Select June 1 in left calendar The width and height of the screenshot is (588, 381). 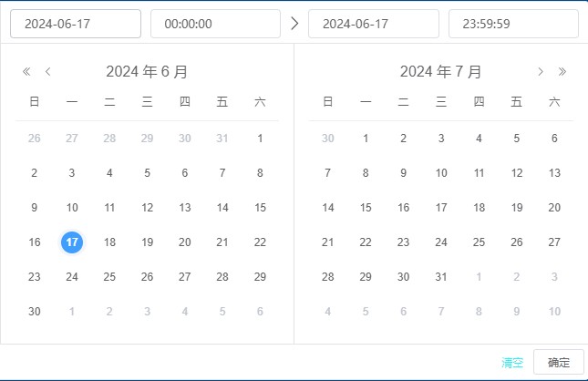(260, 139)
